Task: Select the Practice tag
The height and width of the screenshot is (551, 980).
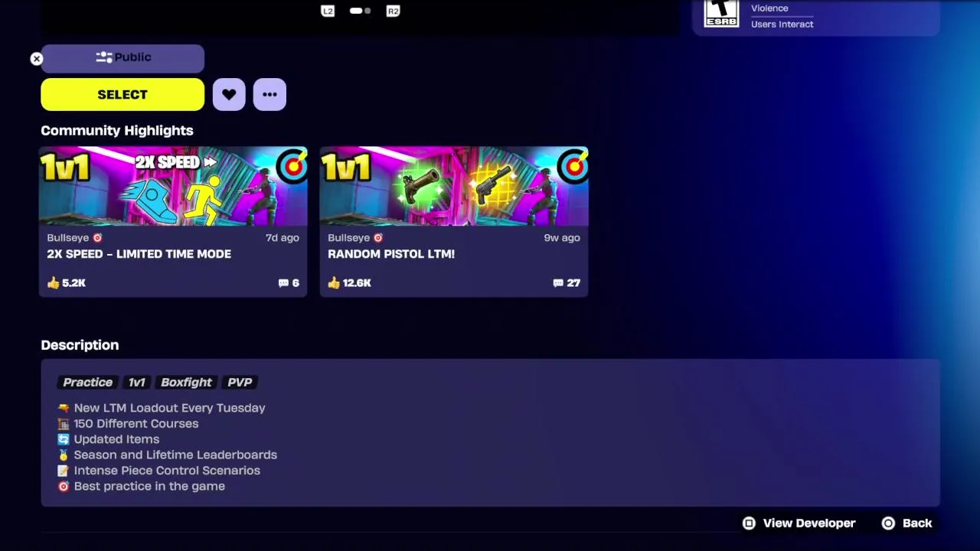Action: click(87, 383)
